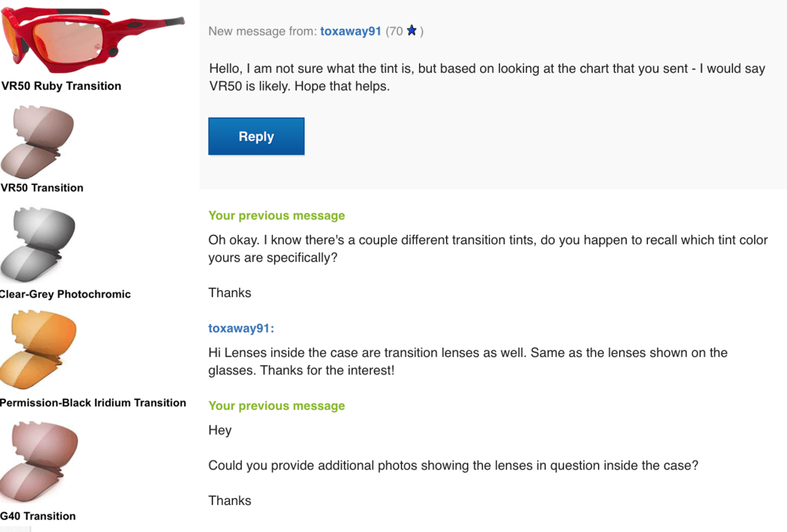Click the 'New message from' header text

click(x=262, y=31)
